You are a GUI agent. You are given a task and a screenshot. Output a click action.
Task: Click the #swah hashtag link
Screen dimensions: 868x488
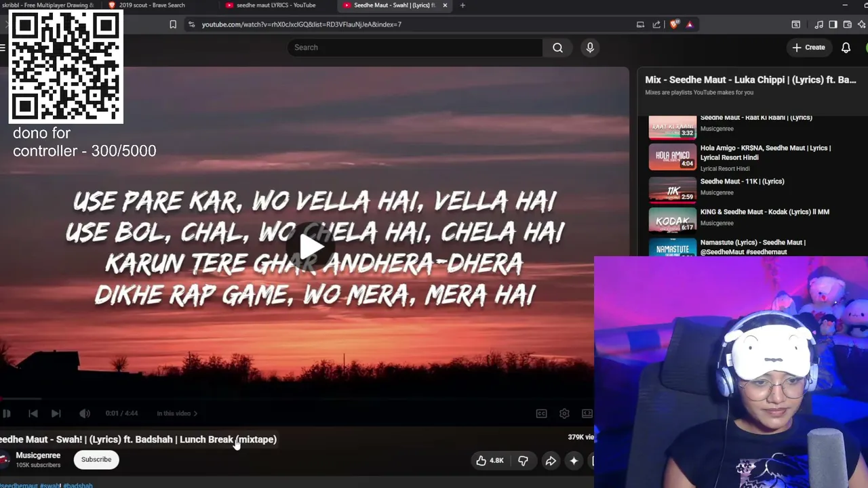click(50, 485)
